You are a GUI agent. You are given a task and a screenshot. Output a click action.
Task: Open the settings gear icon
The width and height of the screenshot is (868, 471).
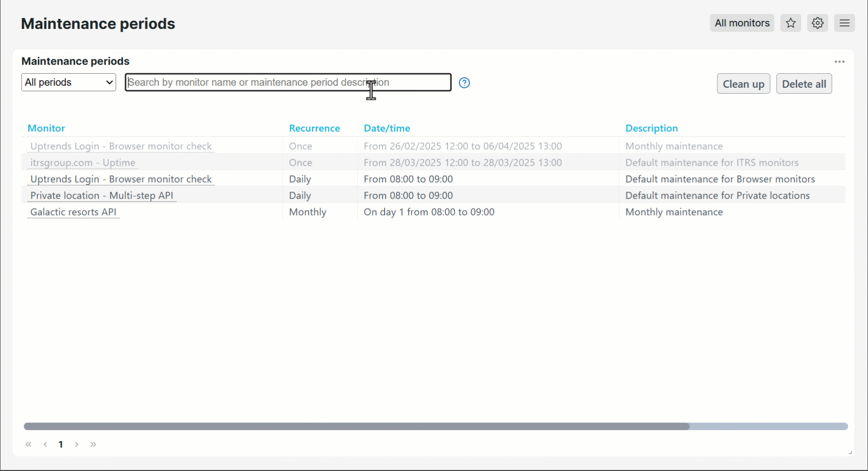pos(817,23)
